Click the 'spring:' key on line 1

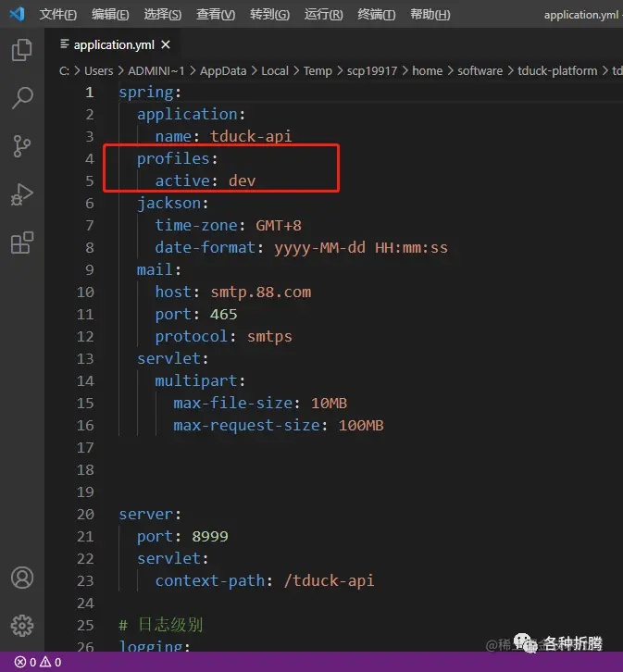(x=150, y=93)
